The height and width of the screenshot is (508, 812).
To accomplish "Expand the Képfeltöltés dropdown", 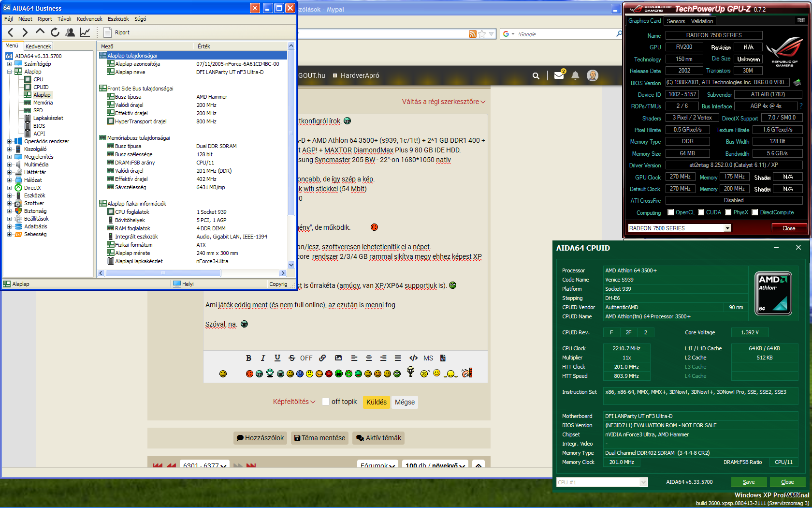I will pyautogui.click(x=294, y=402).
